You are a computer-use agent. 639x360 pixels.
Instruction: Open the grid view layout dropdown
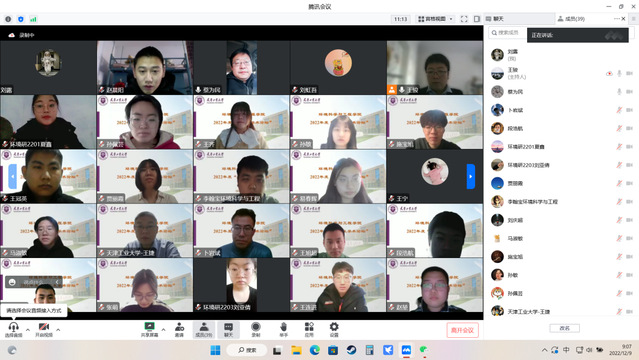(x=435, y=19)
